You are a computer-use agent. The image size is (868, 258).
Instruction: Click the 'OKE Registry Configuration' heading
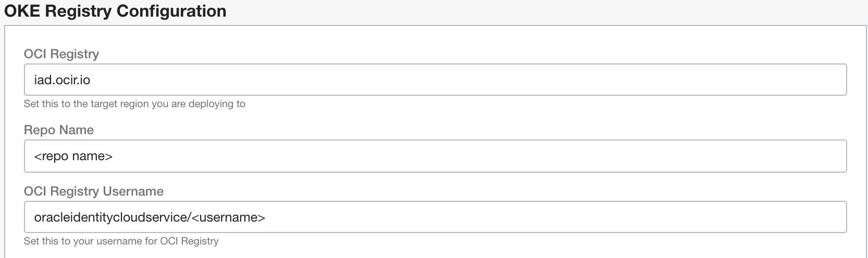[x=115, y=11]
